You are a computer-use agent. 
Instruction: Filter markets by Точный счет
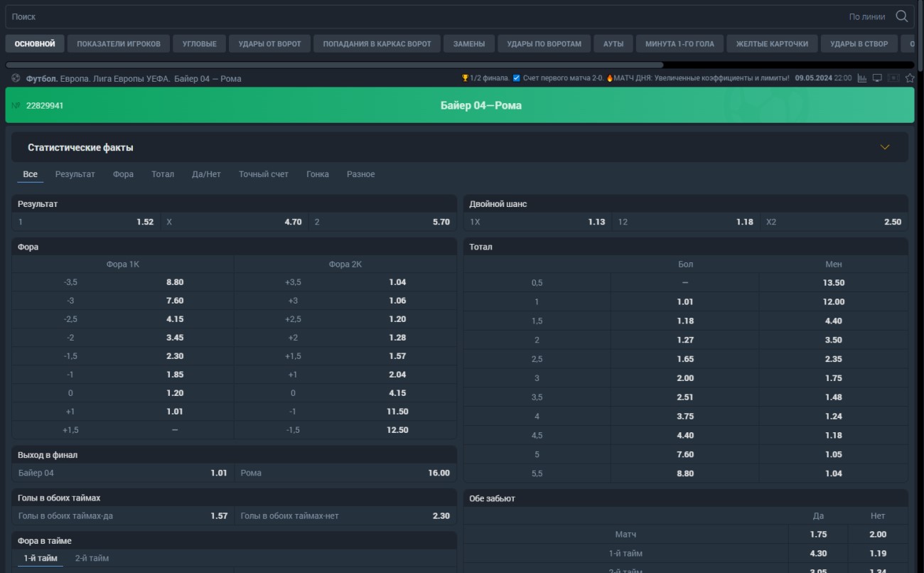click(x=264, y=174)
